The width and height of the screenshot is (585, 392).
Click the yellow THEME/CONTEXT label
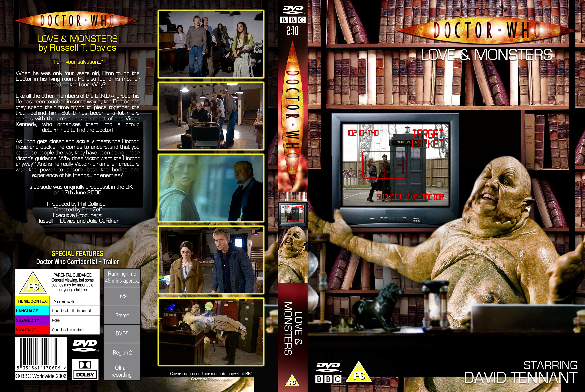click(x=32, y=301)
